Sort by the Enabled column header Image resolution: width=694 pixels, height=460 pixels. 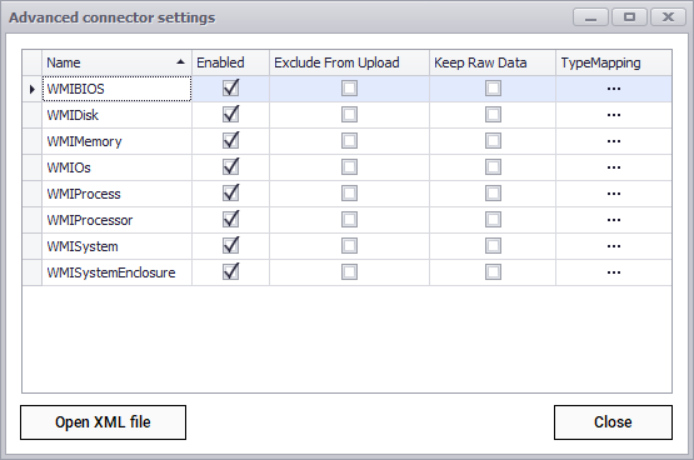point(230,62)
